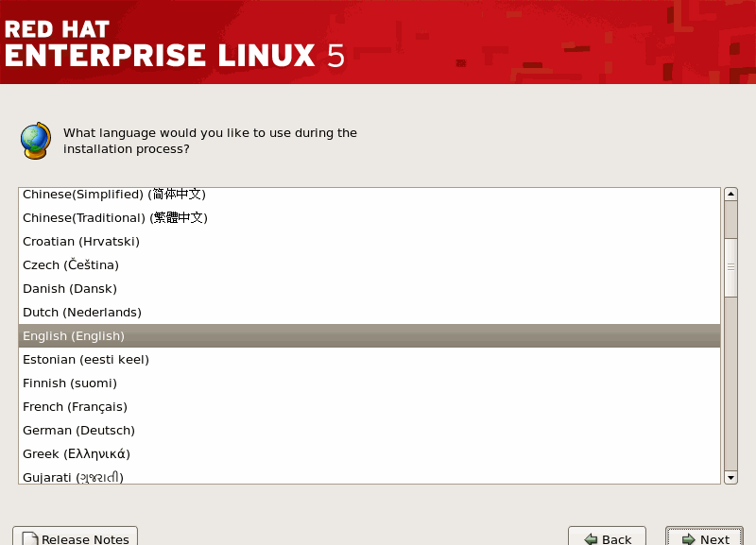The width and height of the screenshot is (756, 545).
Task: Click the Next arrow icon
Action: tap(688, 538)
